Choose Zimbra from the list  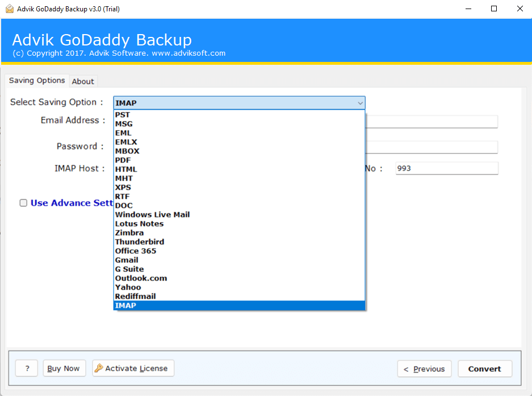tap(239, 232)
